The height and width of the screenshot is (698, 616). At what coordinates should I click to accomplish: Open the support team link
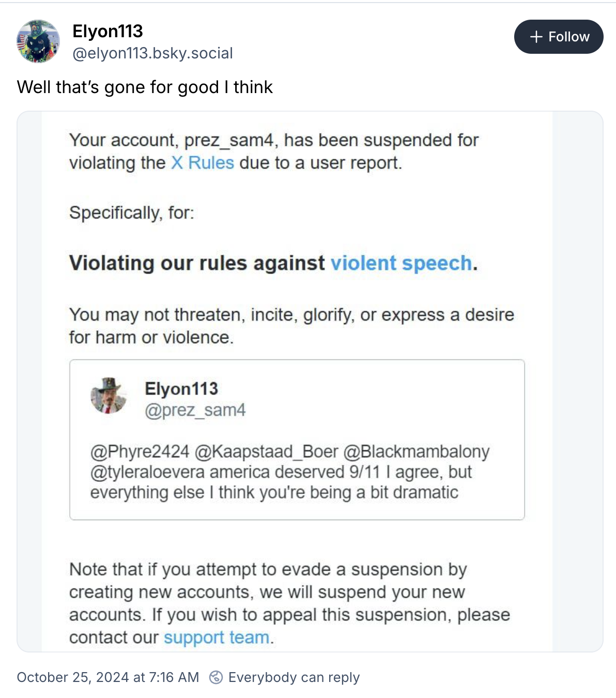217,638
